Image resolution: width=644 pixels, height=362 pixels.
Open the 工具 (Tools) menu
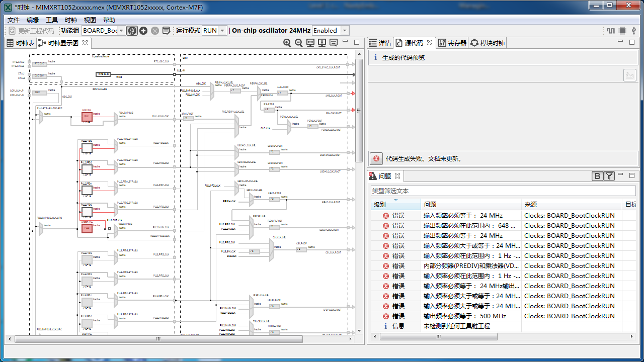[x=52, y=20]
